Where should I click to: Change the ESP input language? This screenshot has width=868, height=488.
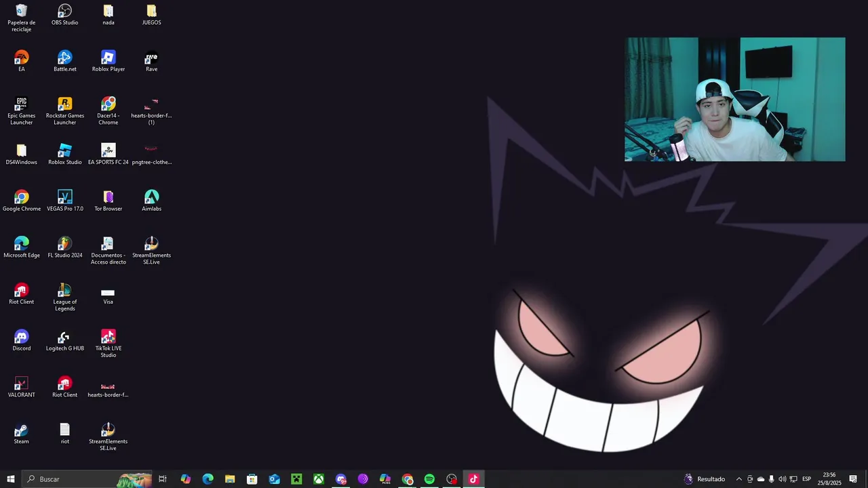click(x=807, y=479)
